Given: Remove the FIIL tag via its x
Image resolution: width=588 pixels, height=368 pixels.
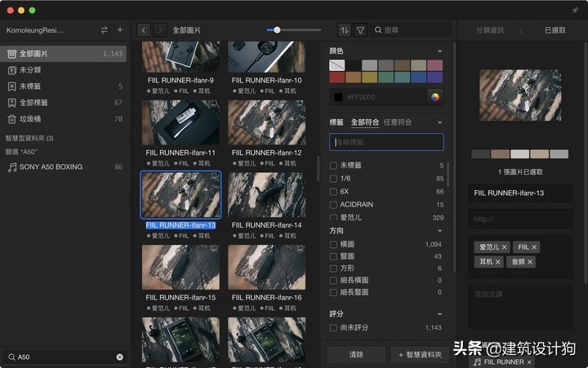Looking at the screenshot, I should click(534, 247).
